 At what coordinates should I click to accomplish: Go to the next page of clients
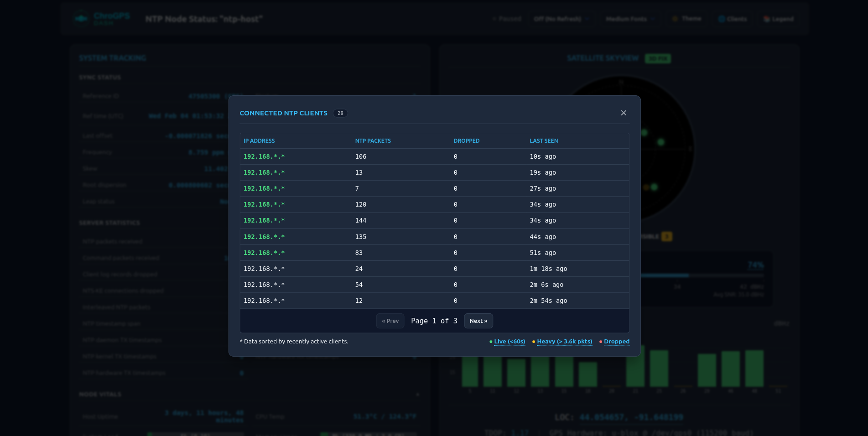click(x=478, y=321)
